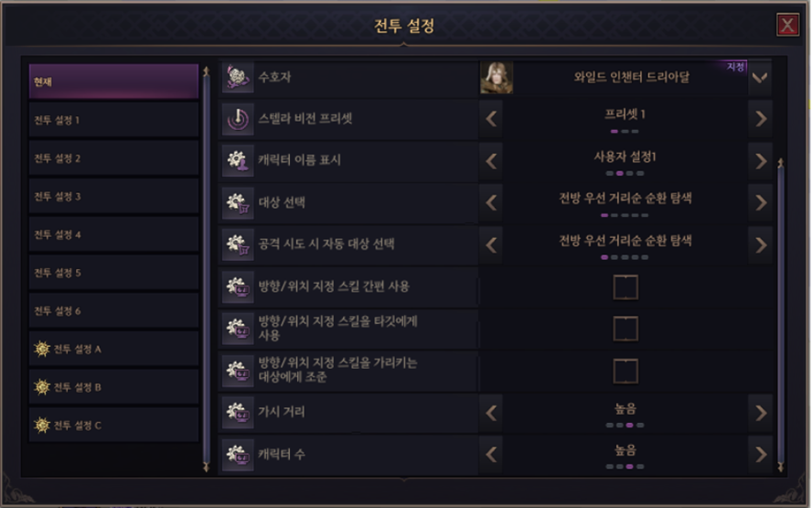The height and width of the screenshot is (508, 812).
Task: Switch 대상 선택 to previous option
Action: [x=492, y=202]
